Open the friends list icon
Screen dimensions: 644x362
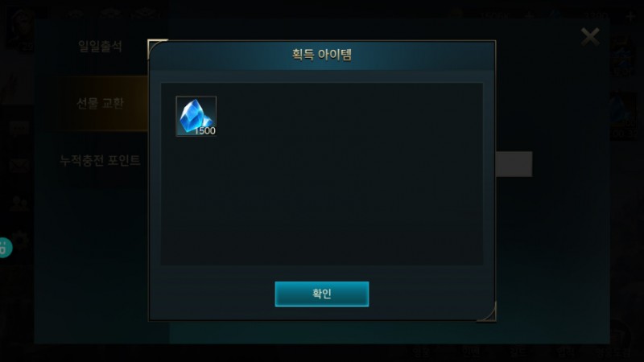click(19, 204)
